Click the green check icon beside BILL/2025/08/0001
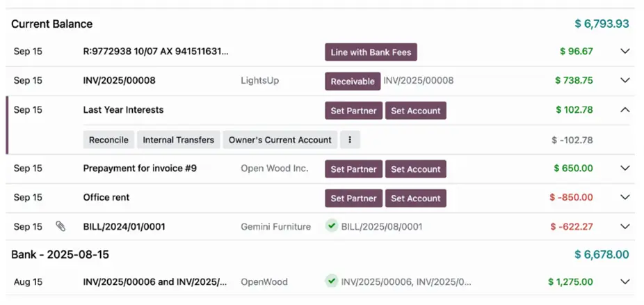Viewport: 644px width, 305px height. coord(332,226)
